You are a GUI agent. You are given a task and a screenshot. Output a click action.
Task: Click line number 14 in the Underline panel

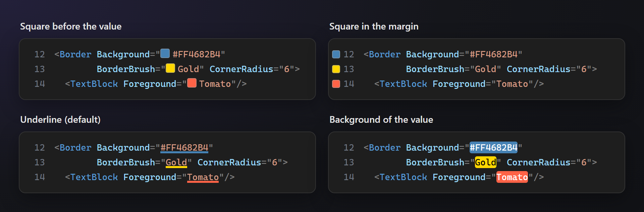point(40,177)
